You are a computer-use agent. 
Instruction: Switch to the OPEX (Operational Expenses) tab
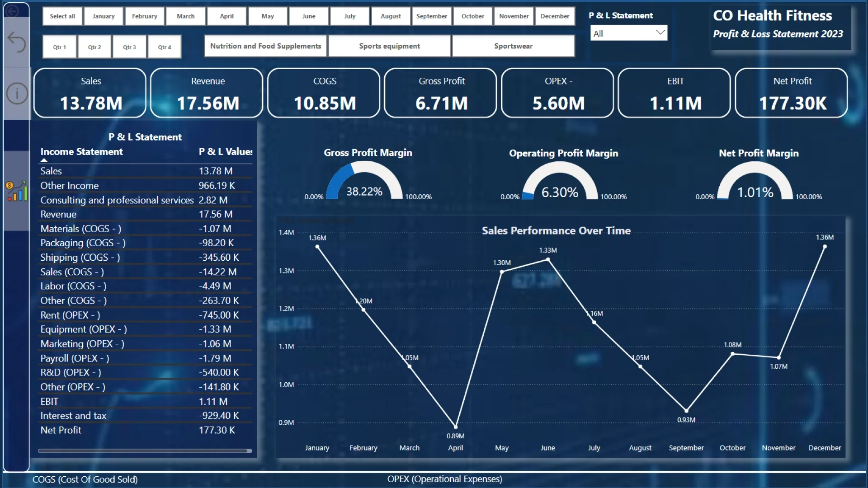coord(445,479)
